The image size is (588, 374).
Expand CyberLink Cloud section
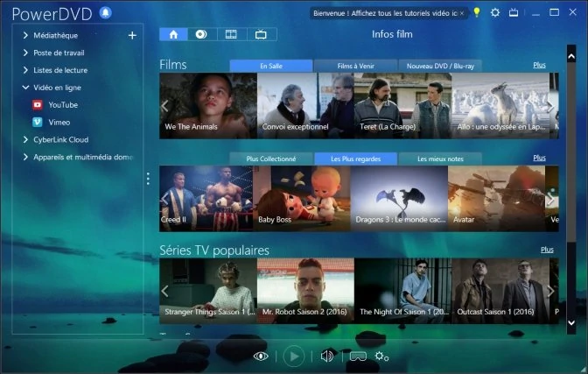click(x=25, y=139)
